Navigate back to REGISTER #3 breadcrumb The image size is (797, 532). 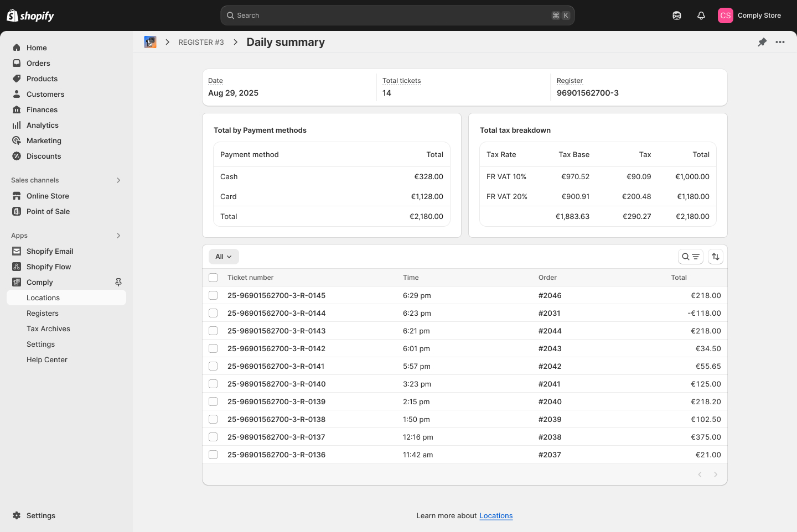201,42
